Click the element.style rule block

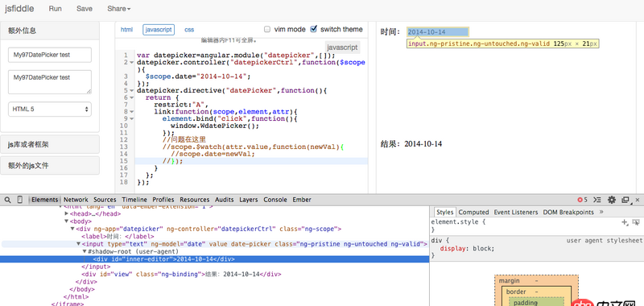[536, 225]
